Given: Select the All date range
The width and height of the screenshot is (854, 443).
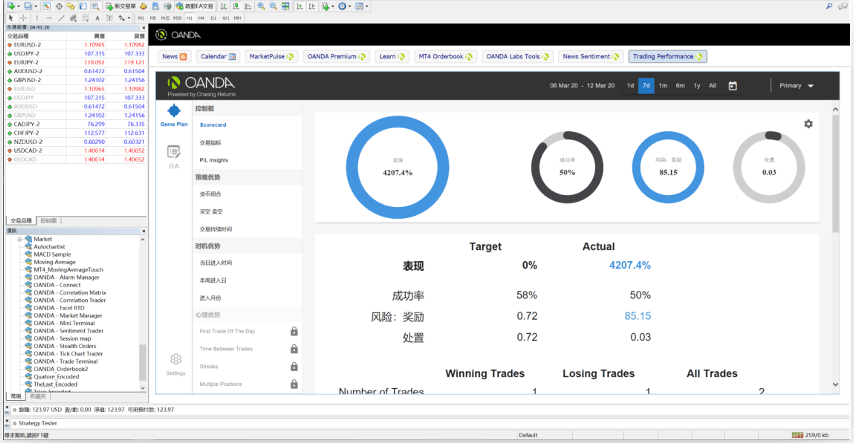Looking at the screenshot, I should (x=712, y=86).
